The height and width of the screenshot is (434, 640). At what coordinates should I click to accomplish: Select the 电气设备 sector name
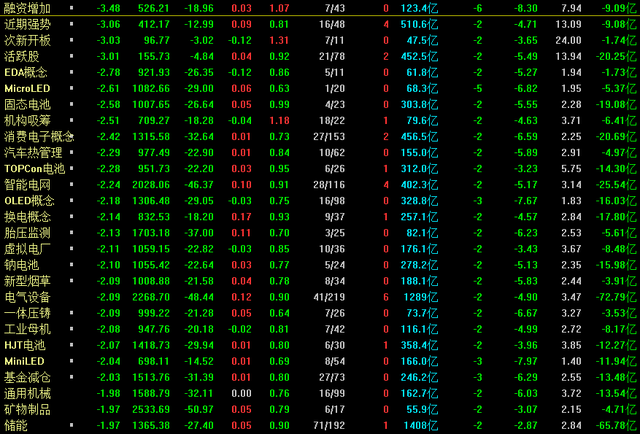(x=27, y=297)
